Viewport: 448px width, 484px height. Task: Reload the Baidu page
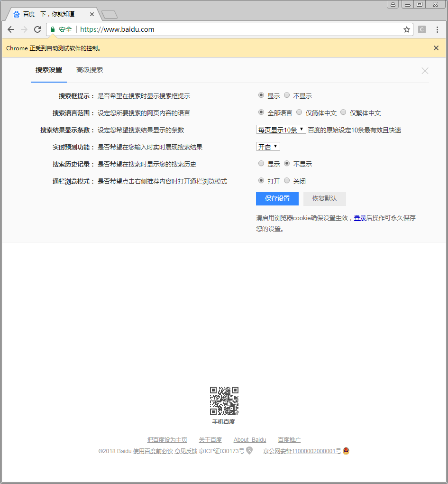37,29
